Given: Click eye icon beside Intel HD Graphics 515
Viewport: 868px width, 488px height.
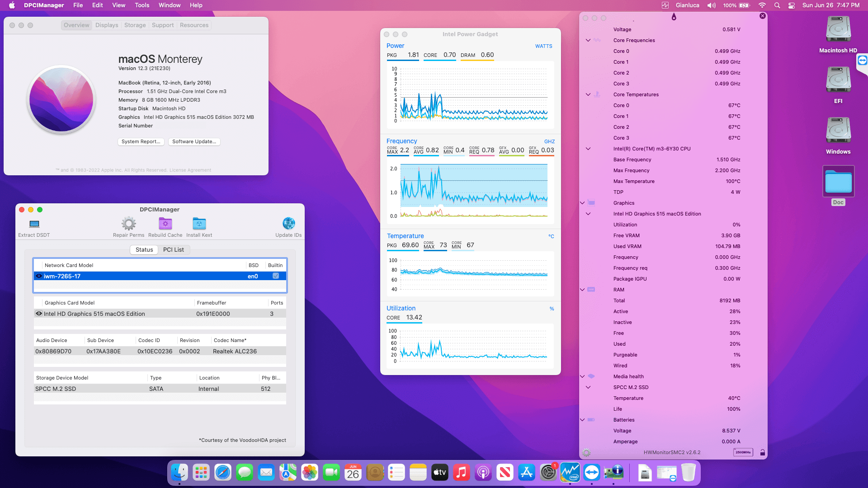Looking at the screenshot, I should (x=39, y=314).
